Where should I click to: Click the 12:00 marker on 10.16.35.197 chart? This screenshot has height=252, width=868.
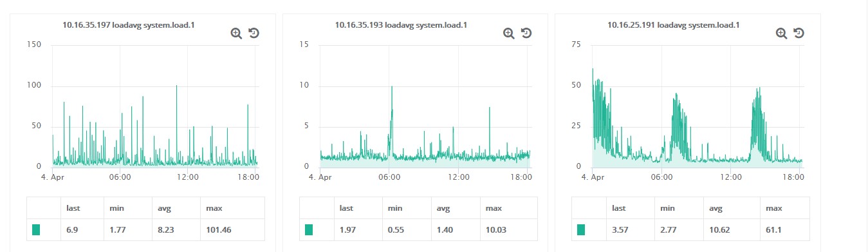pos(187,177)
